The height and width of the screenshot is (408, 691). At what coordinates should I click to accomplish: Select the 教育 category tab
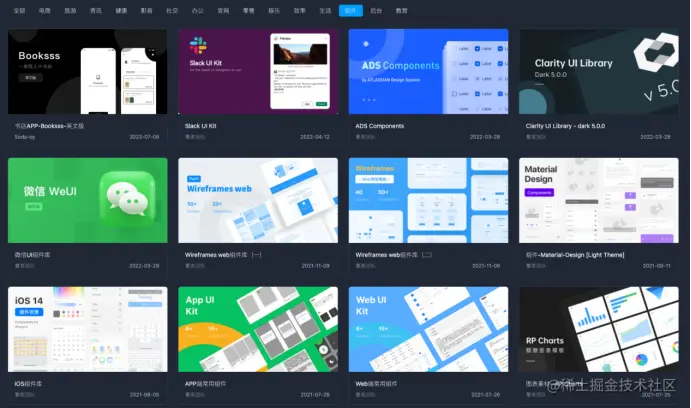402,11
